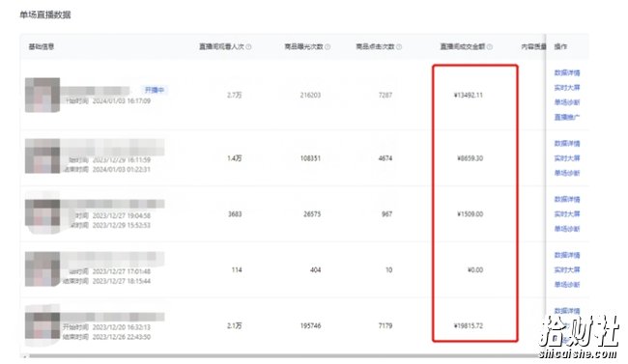This screenshot has height=364, width=628.
Task: Open 数据详情 for the ¥19815.72 session
Action: pos(567,311)
